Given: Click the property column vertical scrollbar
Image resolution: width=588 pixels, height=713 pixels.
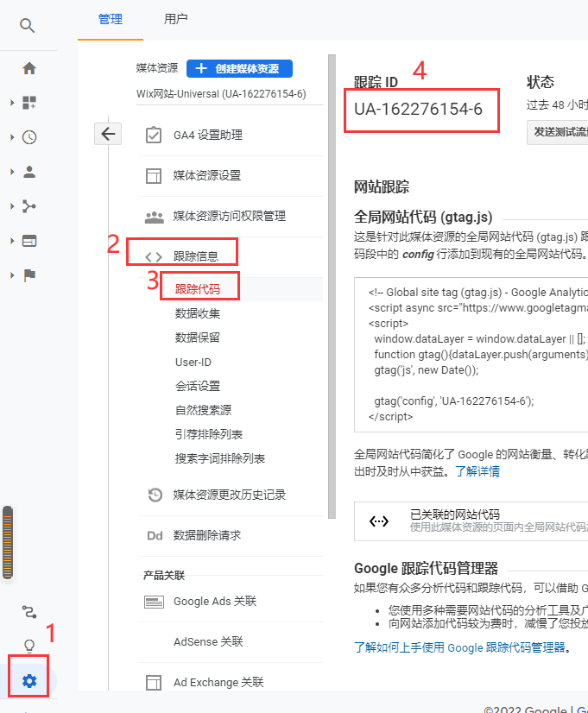Looking at the screenshot, I should pyautogui.click(x=332, y=287).
